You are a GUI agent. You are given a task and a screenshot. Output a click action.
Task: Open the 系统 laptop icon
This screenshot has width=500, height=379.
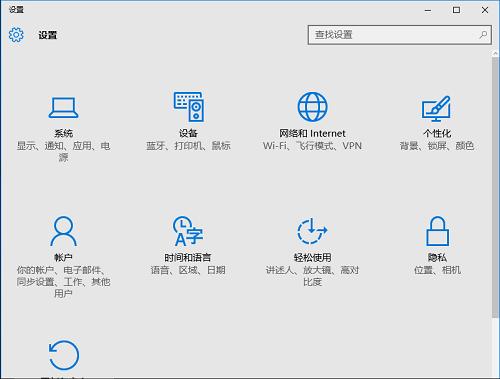[63, 108]
